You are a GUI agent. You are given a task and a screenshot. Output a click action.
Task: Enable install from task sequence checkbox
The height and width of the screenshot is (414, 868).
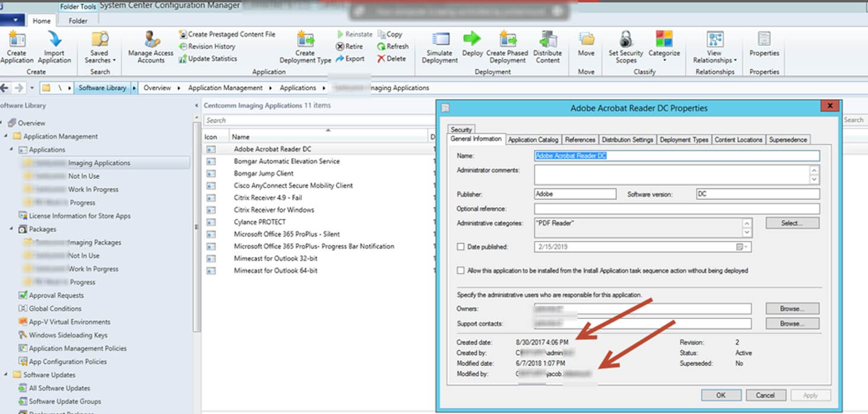point(461,270)
